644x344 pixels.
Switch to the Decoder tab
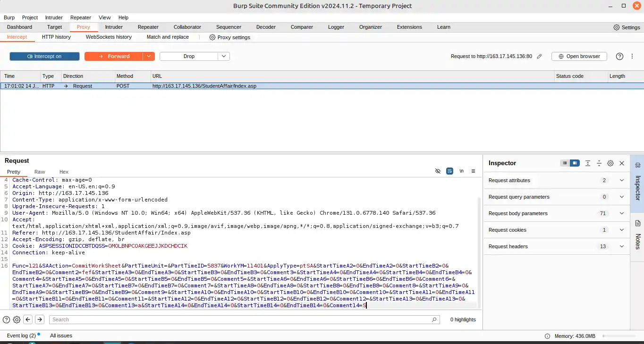[x=266, y=27]
